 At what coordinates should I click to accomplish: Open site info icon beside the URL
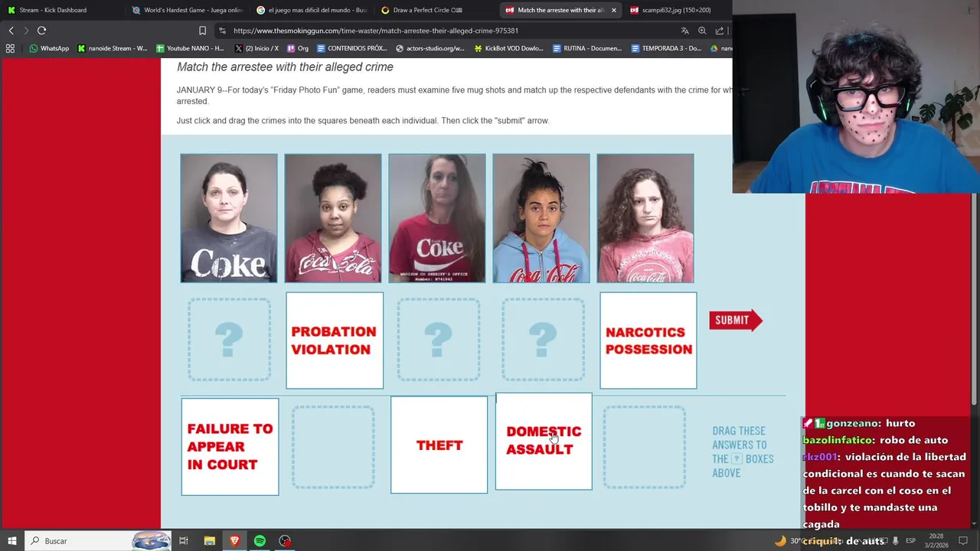[x=222, y=31]
